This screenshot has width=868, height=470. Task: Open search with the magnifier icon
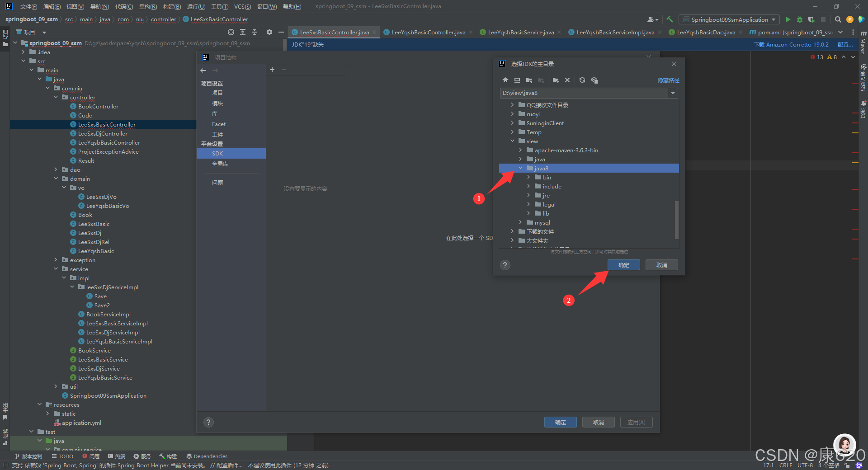coord(838,19)
